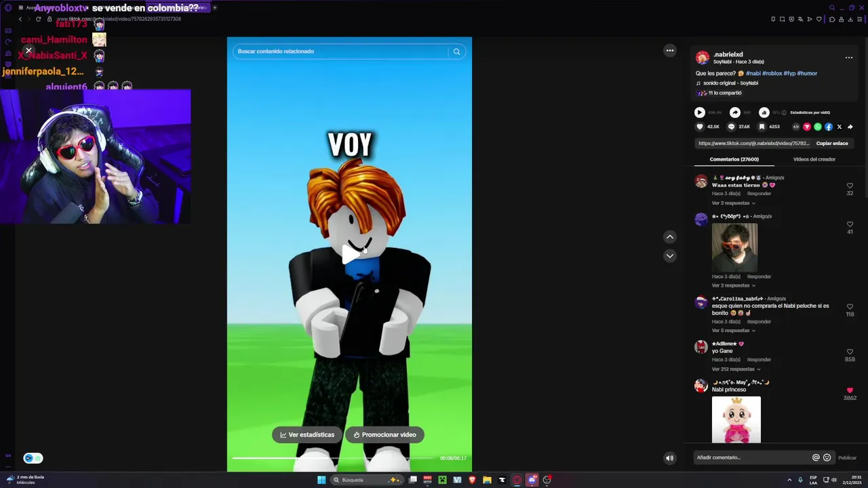The image size is (868, 488).
Task: Open the Windows Start menu
Action: coord(321,480)
